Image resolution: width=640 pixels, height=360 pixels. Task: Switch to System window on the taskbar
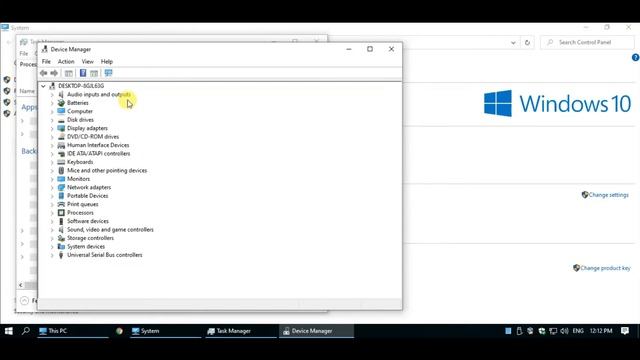click(165, 331)
